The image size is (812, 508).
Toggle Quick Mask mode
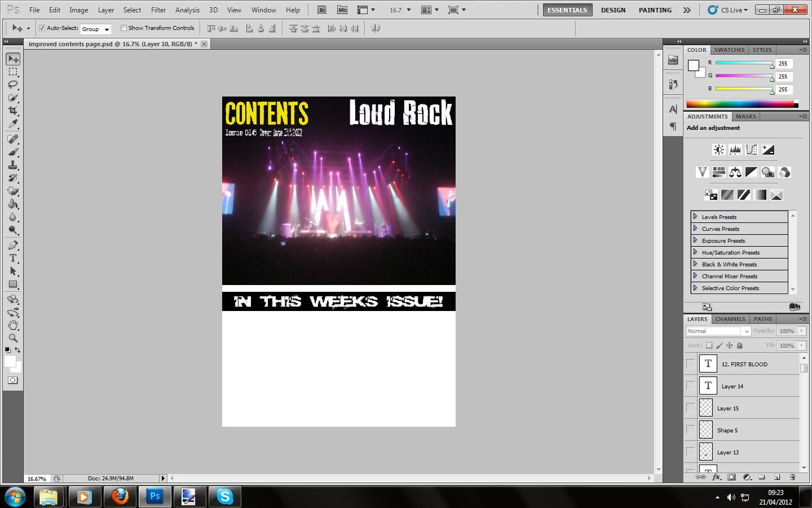(x=13, y=380)
